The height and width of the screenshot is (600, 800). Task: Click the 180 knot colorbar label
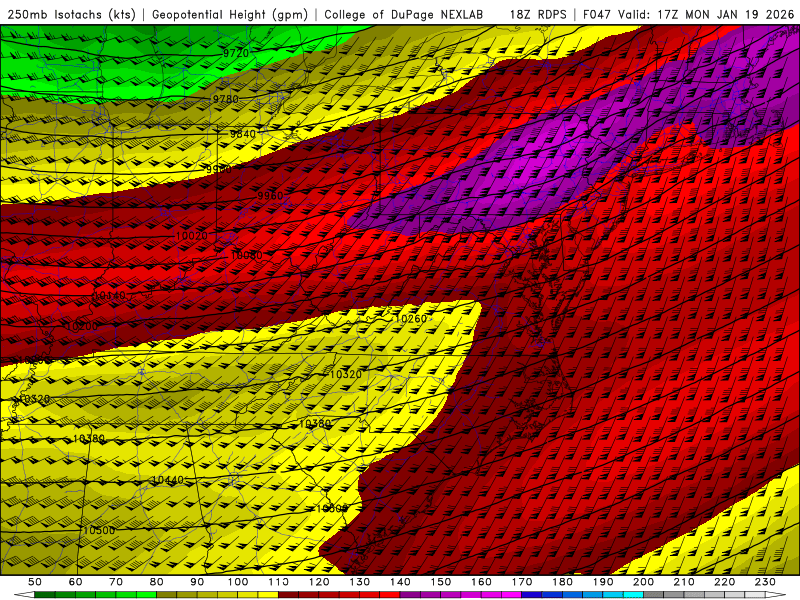click(562, 582)
